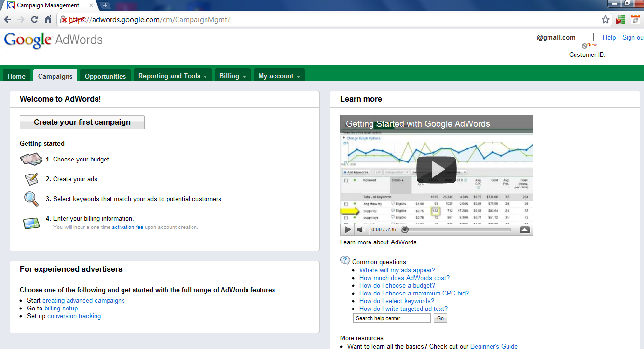Click 'Select keywords that match your ads' step
This screenshot has height=349, width=644.
pos(134,199)
